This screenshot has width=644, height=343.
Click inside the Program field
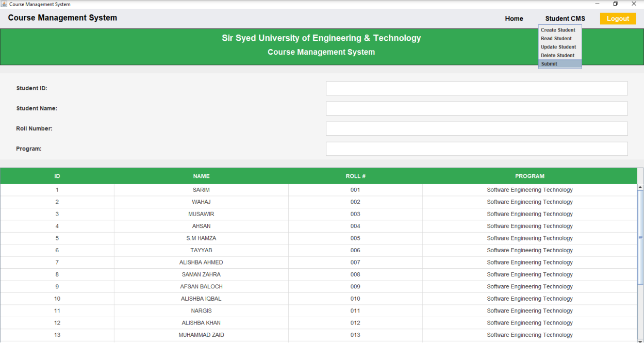point(476,149)
